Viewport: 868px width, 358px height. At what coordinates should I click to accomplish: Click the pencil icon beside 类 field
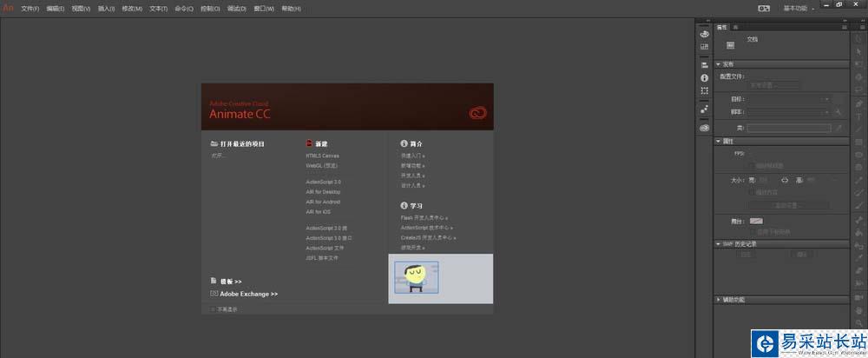[838, 128]
